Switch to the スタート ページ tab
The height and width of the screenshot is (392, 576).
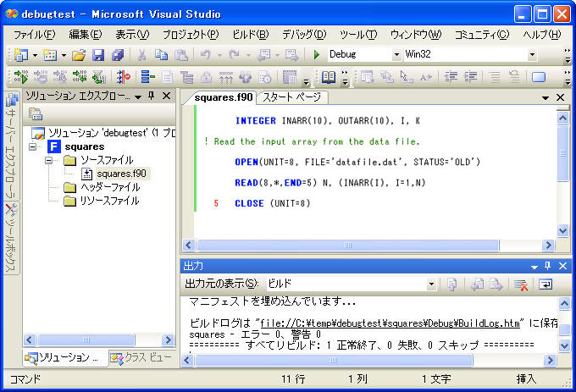click(291, 97)
